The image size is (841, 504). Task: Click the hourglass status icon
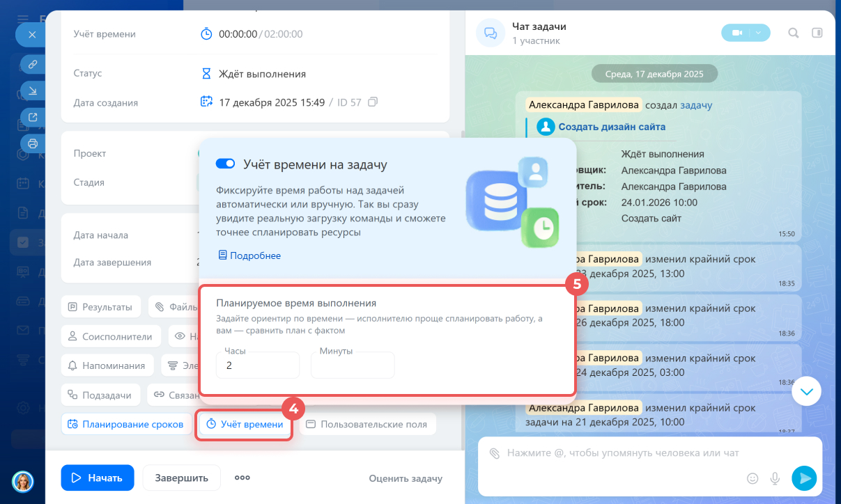(206, 73)
